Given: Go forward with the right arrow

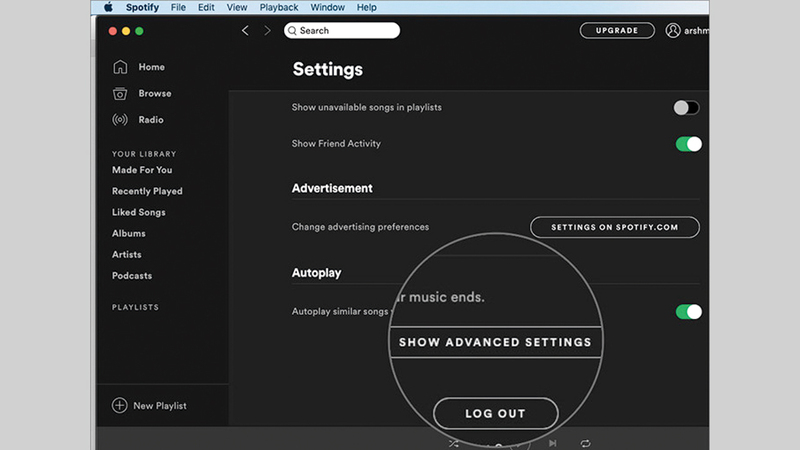Looking at the screenshot, I should click(x=267, y=31).
